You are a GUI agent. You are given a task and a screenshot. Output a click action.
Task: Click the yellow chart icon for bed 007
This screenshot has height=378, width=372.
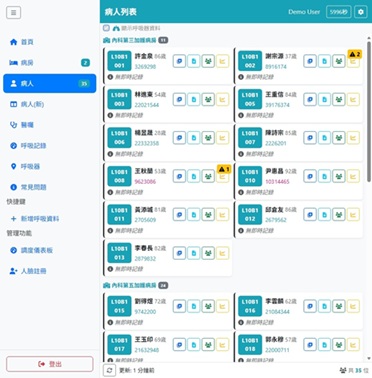click(x=353, y=138)
